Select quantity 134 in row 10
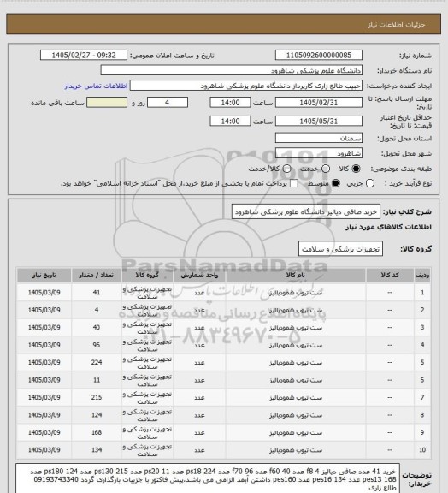This screenshot has height=493, width=448. (x=97, y=450)
